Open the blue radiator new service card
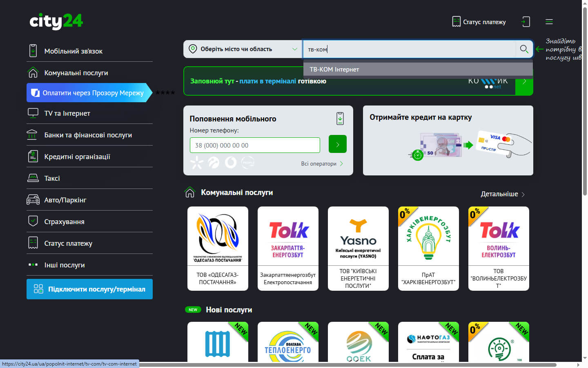 tap(218, 342)
